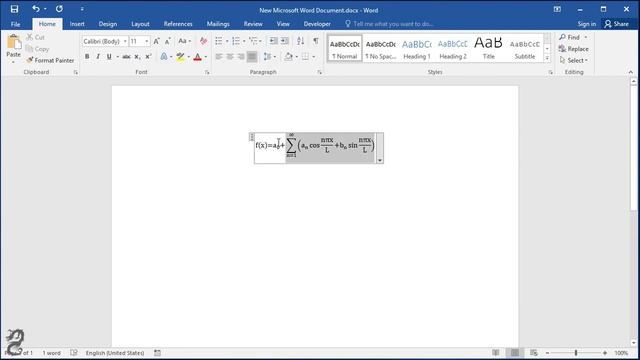
Task: Click the Paste clipboard icon
Action: 13,42
